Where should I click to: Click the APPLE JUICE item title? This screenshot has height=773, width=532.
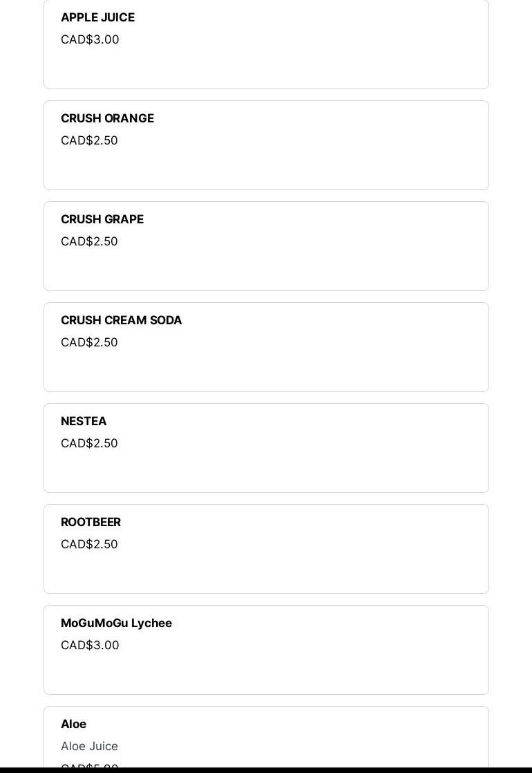tap(97, 17)
